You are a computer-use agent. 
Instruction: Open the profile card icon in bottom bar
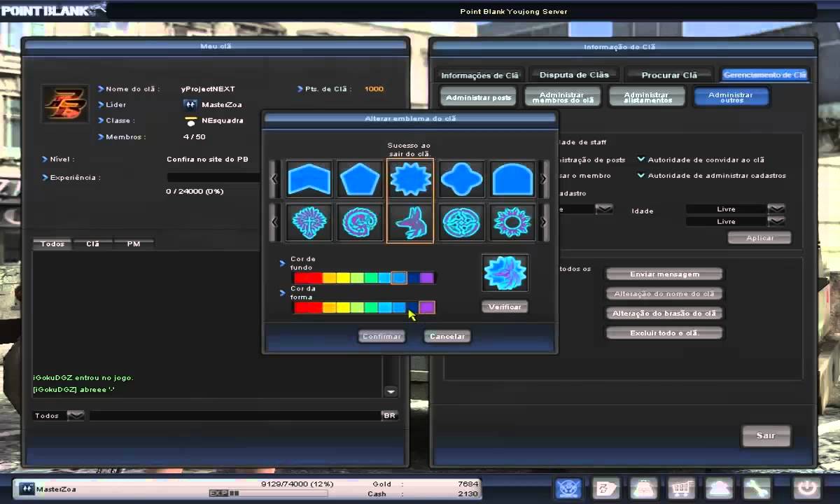coord(605,488)
